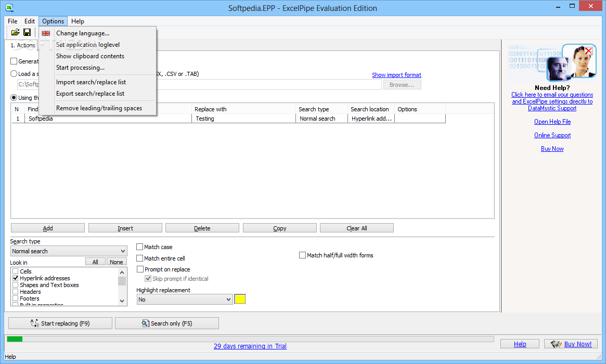Viewport: 606px width, 364px height.
Task: Click the open folder toolbar icon
Action: (x=16, y=32)
